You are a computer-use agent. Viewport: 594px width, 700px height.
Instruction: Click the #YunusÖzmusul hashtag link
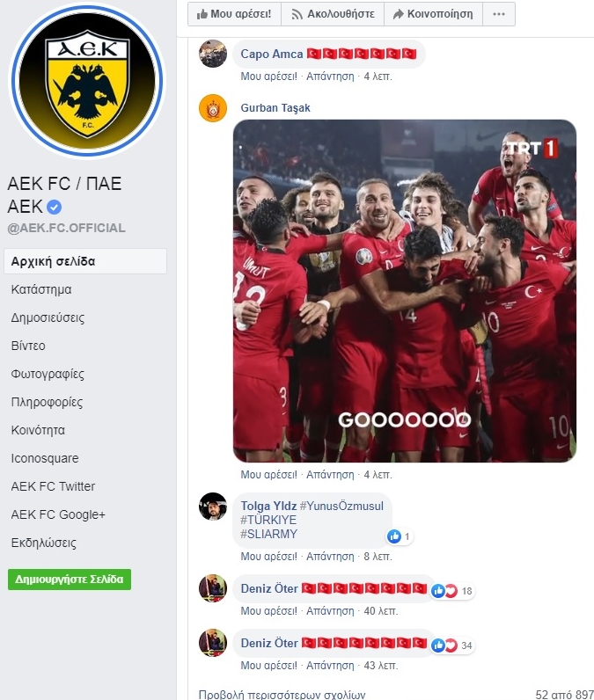pyautogui.click(x=341, y=506)
